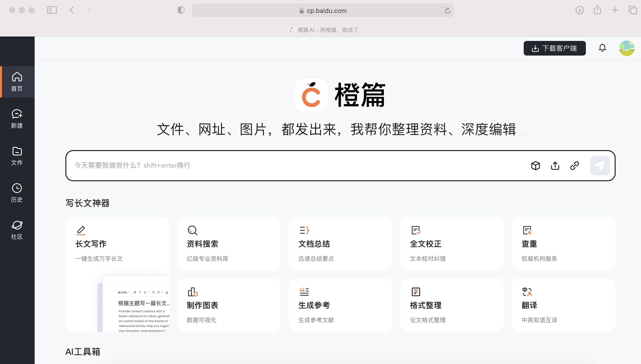Click the cube icon in the input box
This screenshot has width=641, height=364.
[x=535, y=165]
